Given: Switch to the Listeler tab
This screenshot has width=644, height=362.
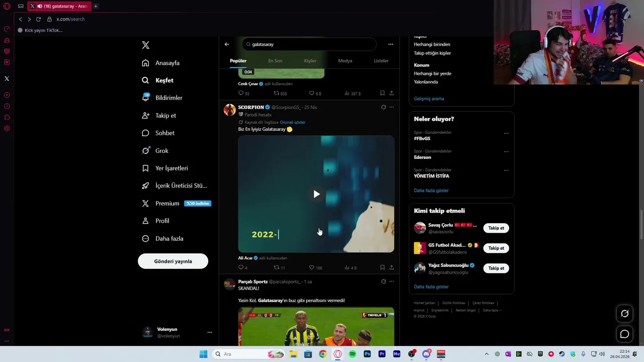Looking at the screenshot, I should [381, 61].
